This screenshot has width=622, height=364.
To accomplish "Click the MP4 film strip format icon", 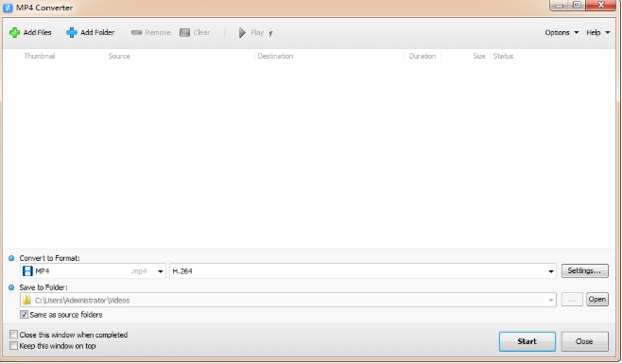I will point(27,271).
